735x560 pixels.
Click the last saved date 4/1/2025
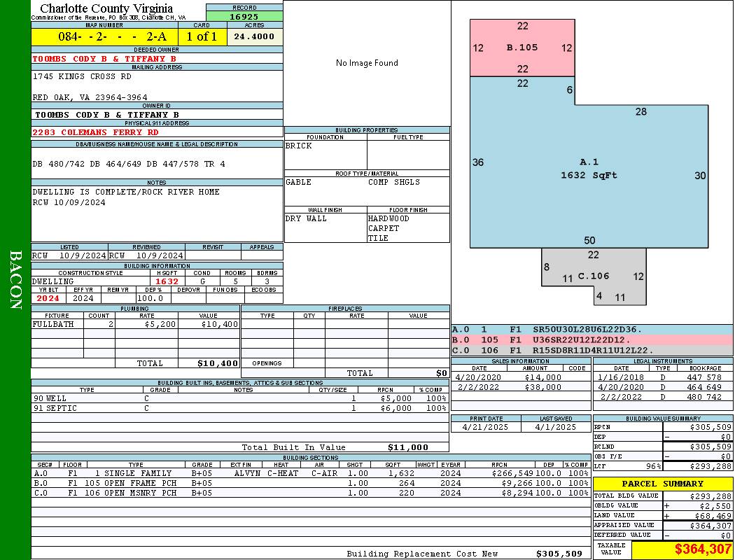coord(556,428)
